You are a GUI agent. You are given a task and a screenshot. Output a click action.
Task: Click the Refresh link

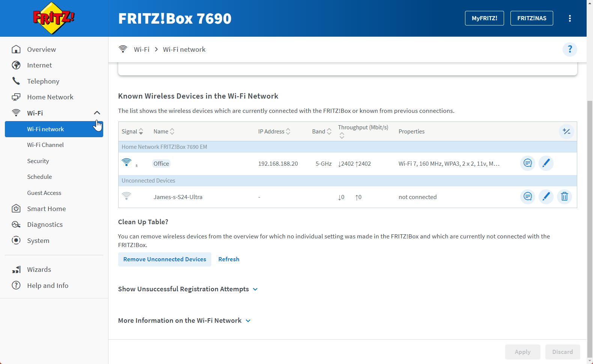point(229,259)
